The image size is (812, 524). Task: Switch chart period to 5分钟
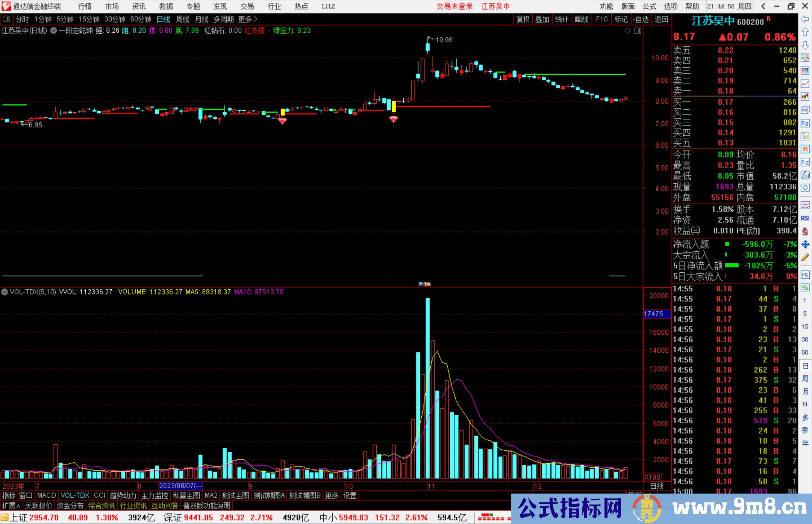pyautogui.click(x=65, y=19)
